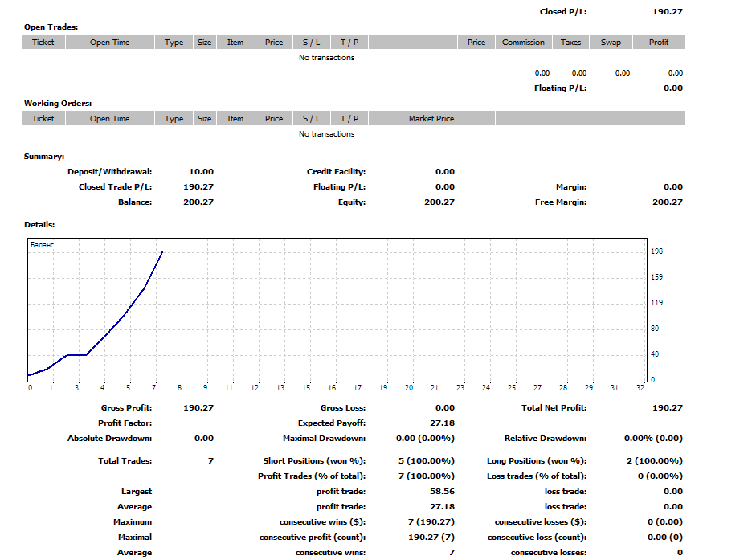Click the consecutive losses ($) label
This screenshot has height=560, width=752.
(x=541, y=522)
